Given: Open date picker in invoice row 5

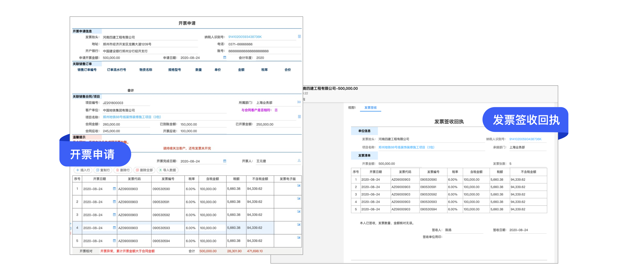Looking at the screenshot, I should point(114,241).
